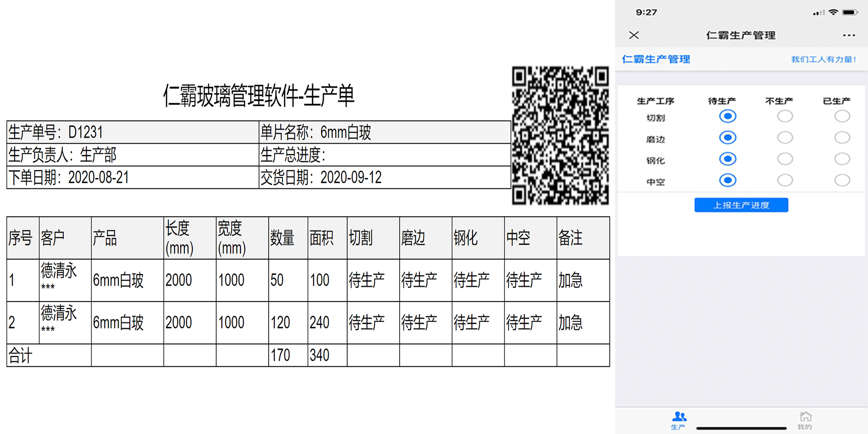Screen dimensions: 868x434
Task: Click the 切割 column header in the table
Action: pyautogui.click(x=373, y=238)
